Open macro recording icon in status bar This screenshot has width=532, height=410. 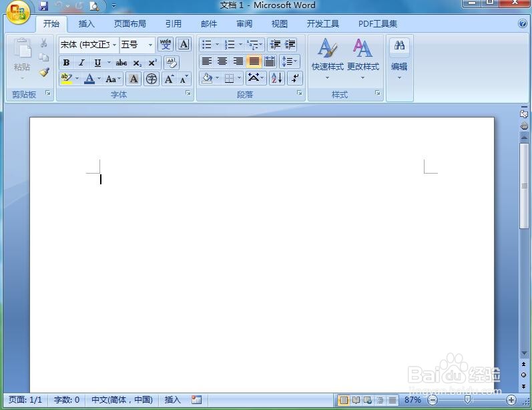click(x=196, y=400)
